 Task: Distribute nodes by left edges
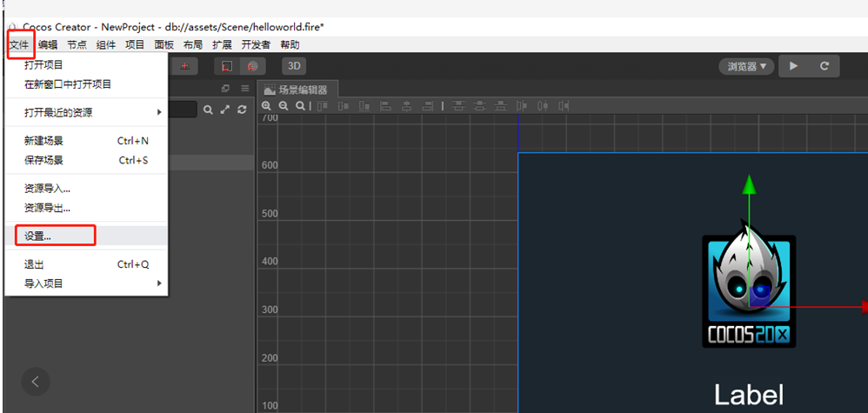click(522, 106)
